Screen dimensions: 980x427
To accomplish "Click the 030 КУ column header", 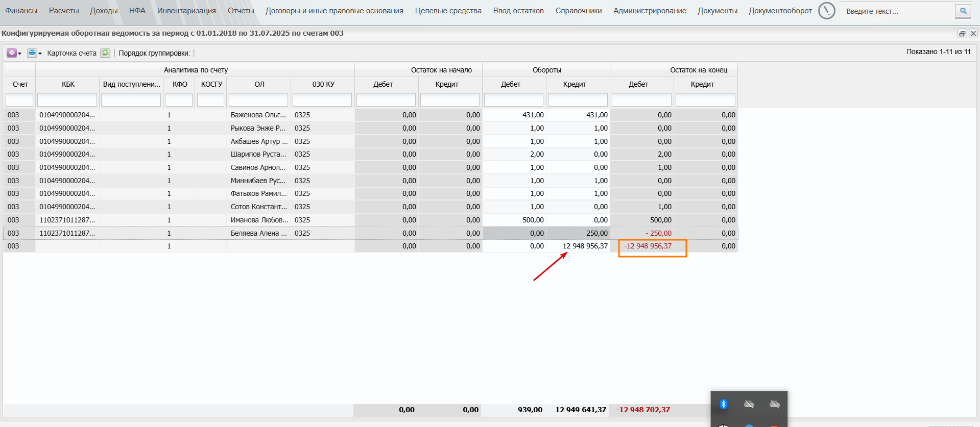I will click(323, 84).
